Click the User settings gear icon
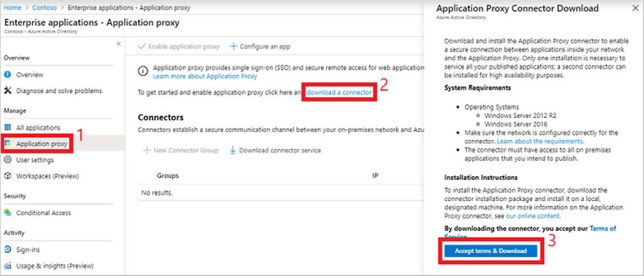644x276 pixels. pos(7,160)
